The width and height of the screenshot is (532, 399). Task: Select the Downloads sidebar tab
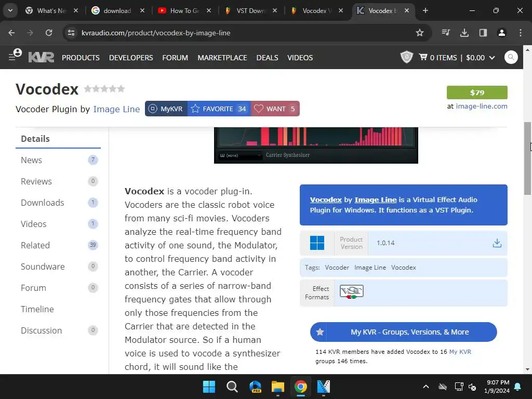click(58, 203)
